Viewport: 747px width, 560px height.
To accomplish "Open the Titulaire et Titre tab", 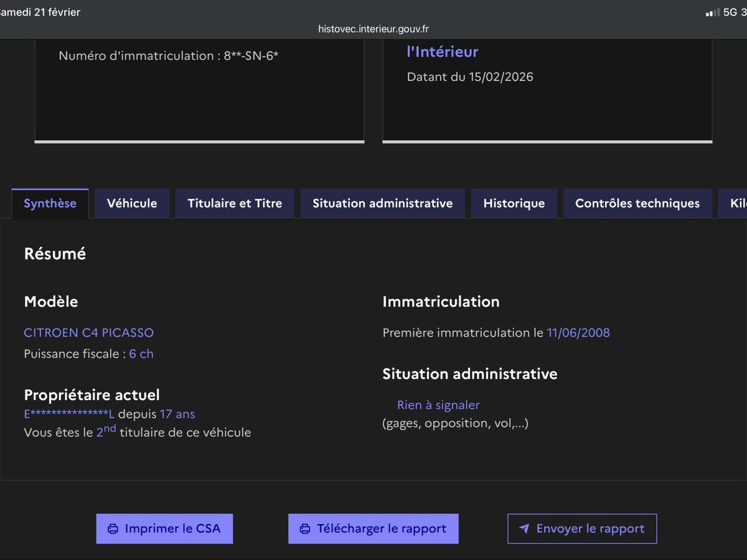I will tap(235, 203).
